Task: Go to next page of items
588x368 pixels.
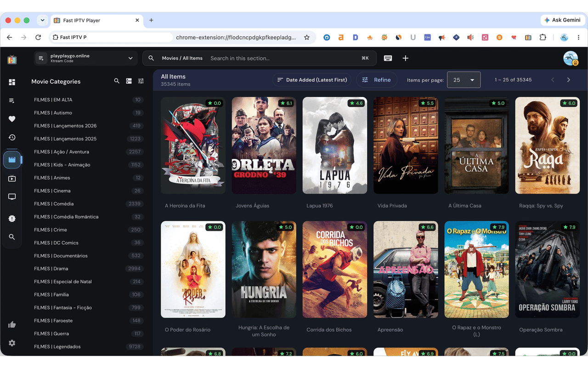Action: 569,80
